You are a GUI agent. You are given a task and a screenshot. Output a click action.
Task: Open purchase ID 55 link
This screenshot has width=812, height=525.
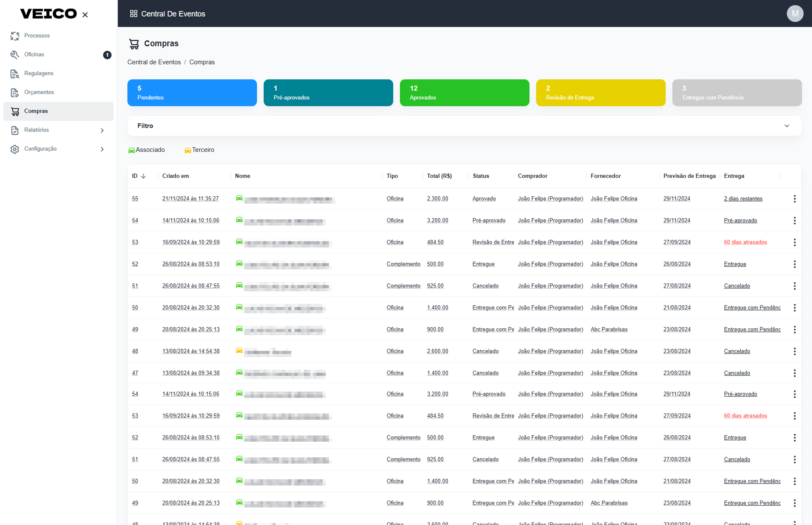point(135,198)
